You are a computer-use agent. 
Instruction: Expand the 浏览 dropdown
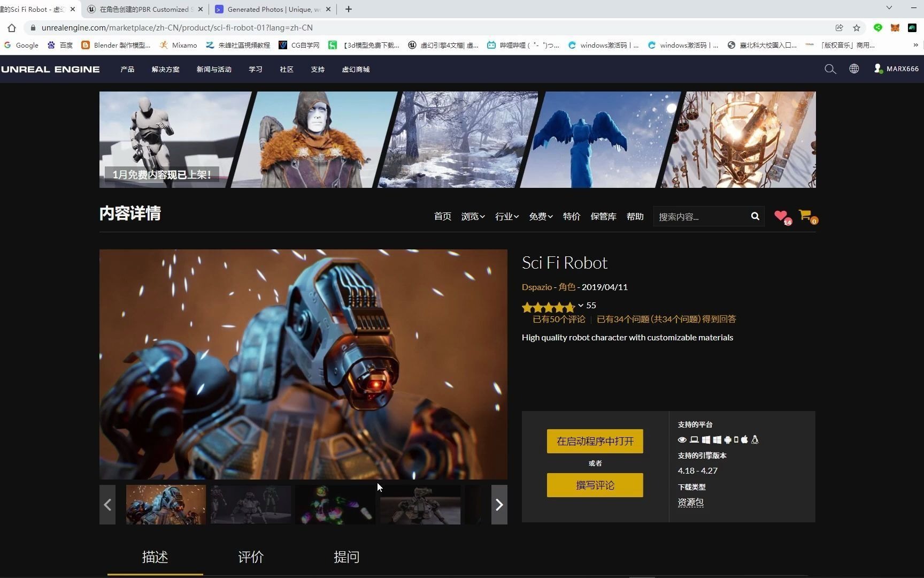(x=473, y=216)
